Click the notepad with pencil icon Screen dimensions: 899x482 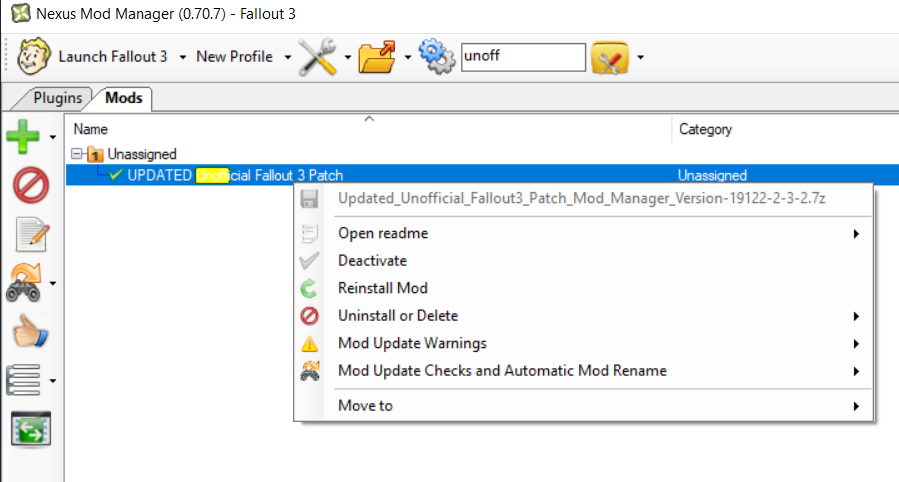(32, 234)
